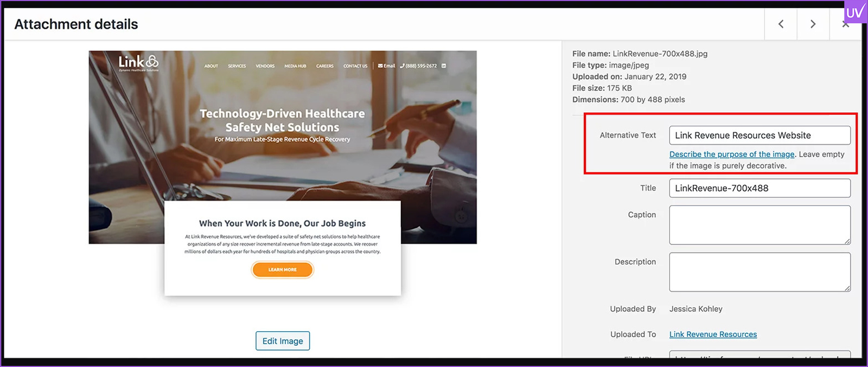The height and width of the screenshot is (367, 868).
Task: Click inside the Description text area
Action: tap(759, 272)
